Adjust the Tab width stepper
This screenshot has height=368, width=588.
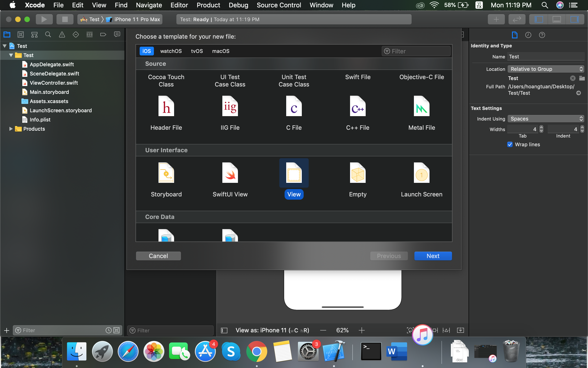point(541,129)
